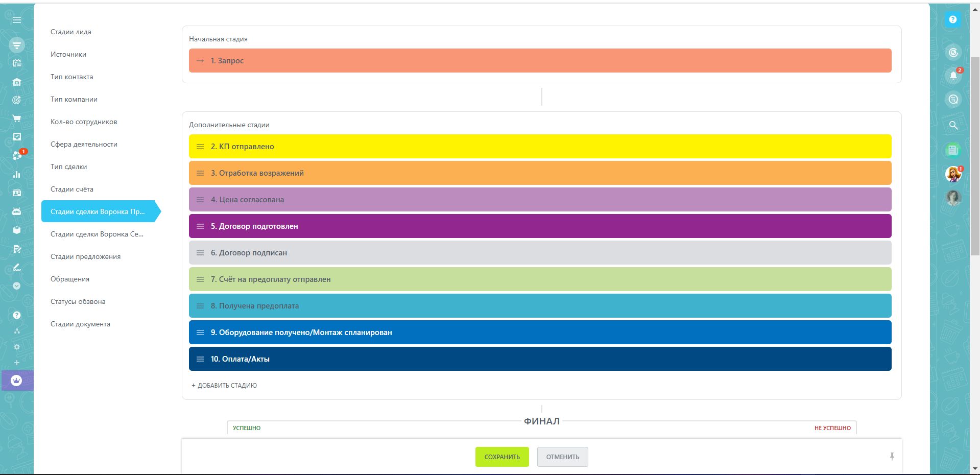Open the hamburger menu in left sidebar
This screenshot has height=475, width=980.
click(x=17, y=20)
